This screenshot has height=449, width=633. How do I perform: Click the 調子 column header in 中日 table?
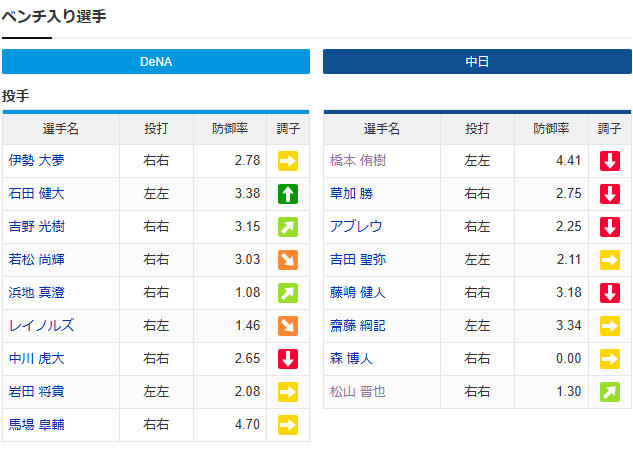tap(610, 129)
